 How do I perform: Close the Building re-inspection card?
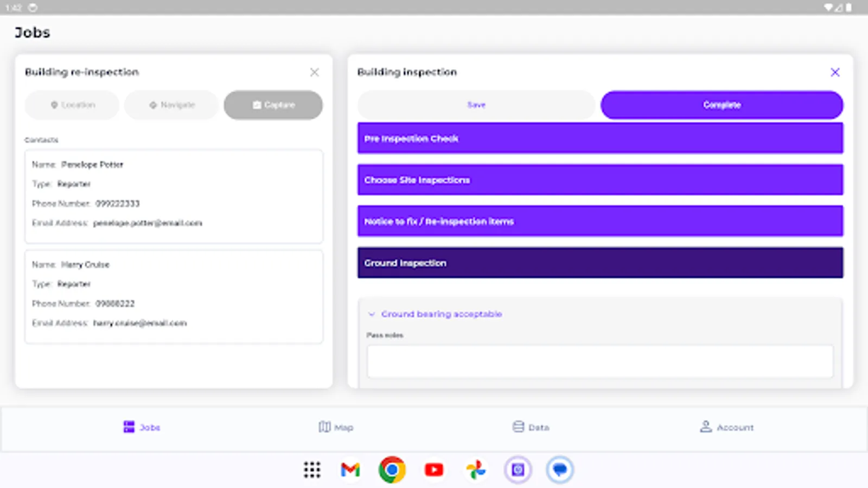(315, 72)
